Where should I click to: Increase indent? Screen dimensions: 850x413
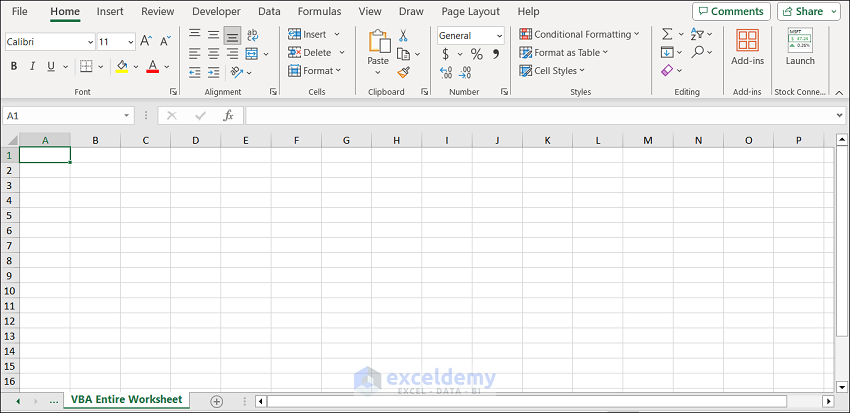pyautogui.click(x=214, y=72)
